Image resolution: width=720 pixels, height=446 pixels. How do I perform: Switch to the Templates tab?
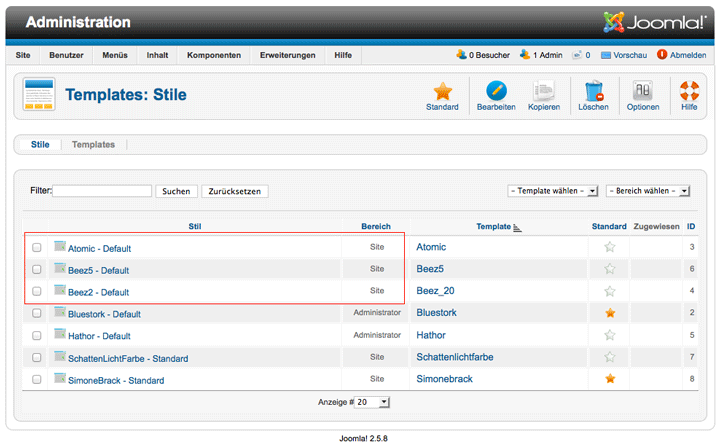(x=93, y=144)
